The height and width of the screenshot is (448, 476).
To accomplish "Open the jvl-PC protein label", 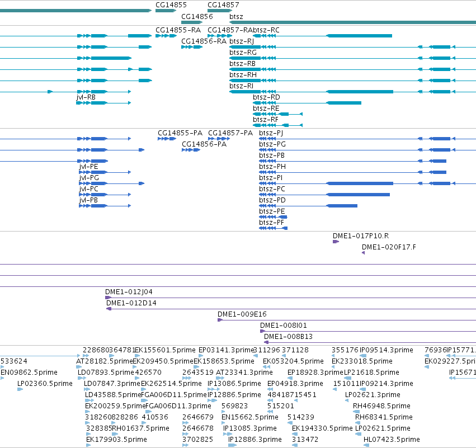I will 88,189.
